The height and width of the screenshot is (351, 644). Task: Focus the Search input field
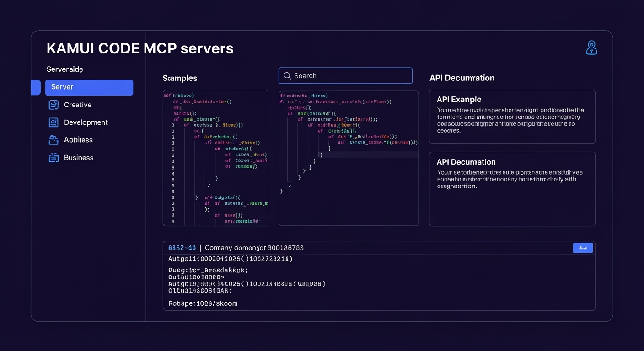click(x=345, y=76)
